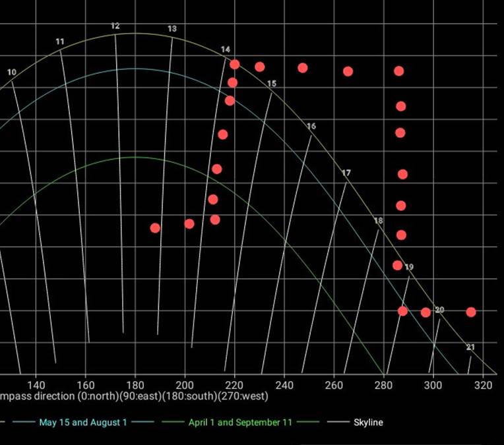
Task: Click the hour 12 label at the curve peak
Action: coord(115,26)
